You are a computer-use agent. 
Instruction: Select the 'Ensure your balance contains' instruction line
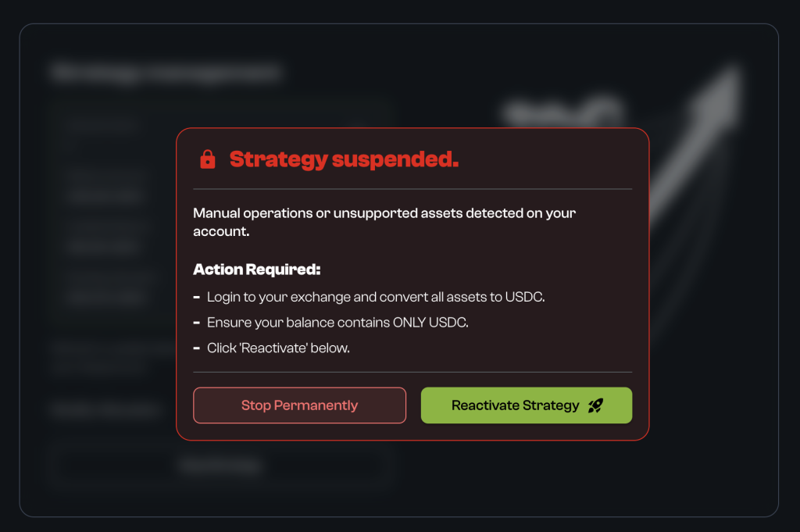337,323
